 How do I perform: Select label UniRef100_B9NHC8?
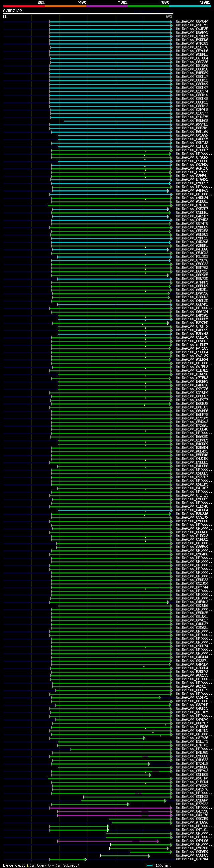point(192,121)
